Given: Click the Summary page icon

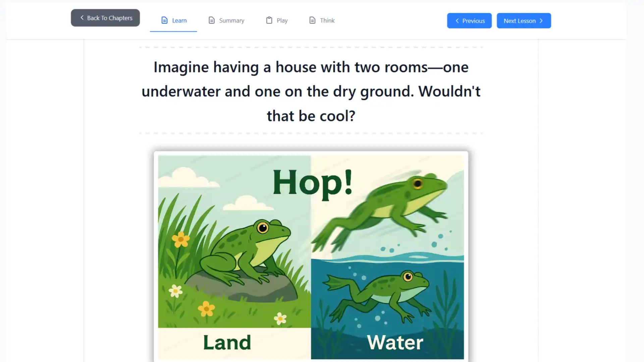Looking at the screenshot, I should (x=211, y=20).
